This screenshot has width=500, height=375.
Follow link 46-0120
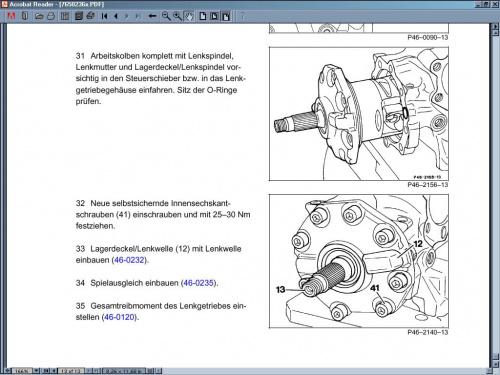120,317
